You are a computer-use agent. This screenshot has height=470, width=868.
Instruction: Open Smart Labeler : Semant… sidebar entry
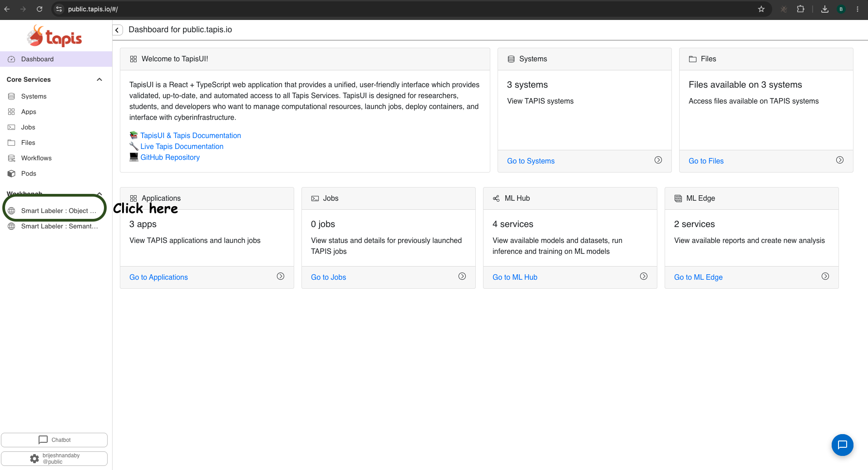point(56,226)
